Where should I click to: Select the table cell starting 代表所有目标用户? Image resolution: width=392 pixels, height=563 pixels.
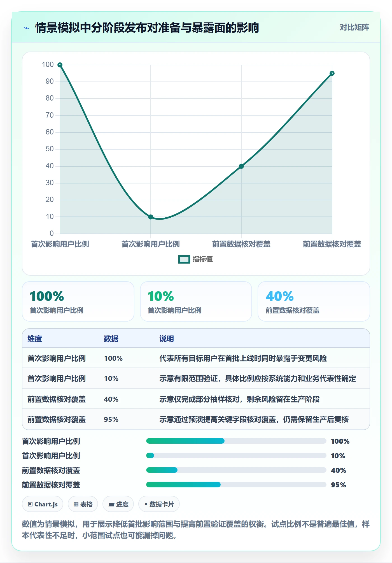(x=243, y=358)
